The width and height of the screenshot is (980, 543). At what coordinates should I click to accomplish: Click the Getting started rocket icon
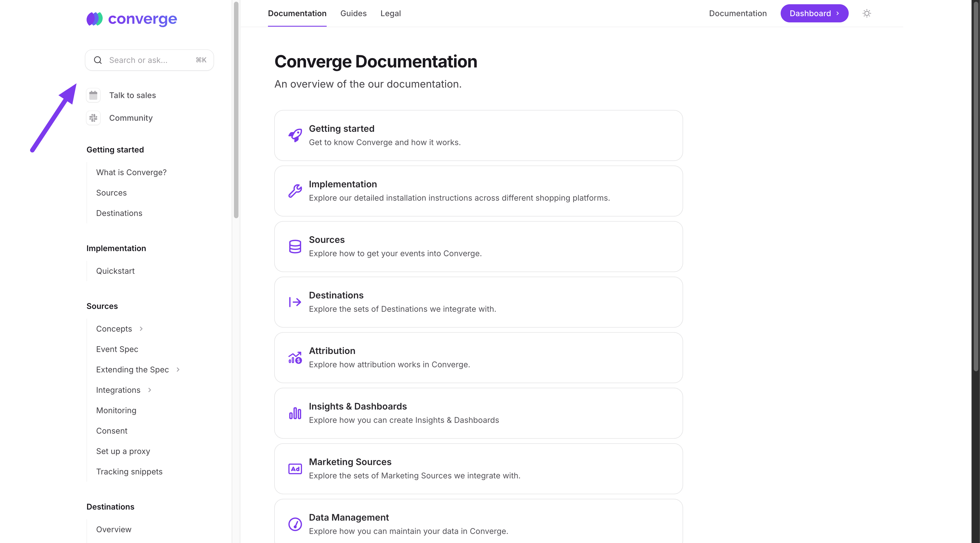295,135
